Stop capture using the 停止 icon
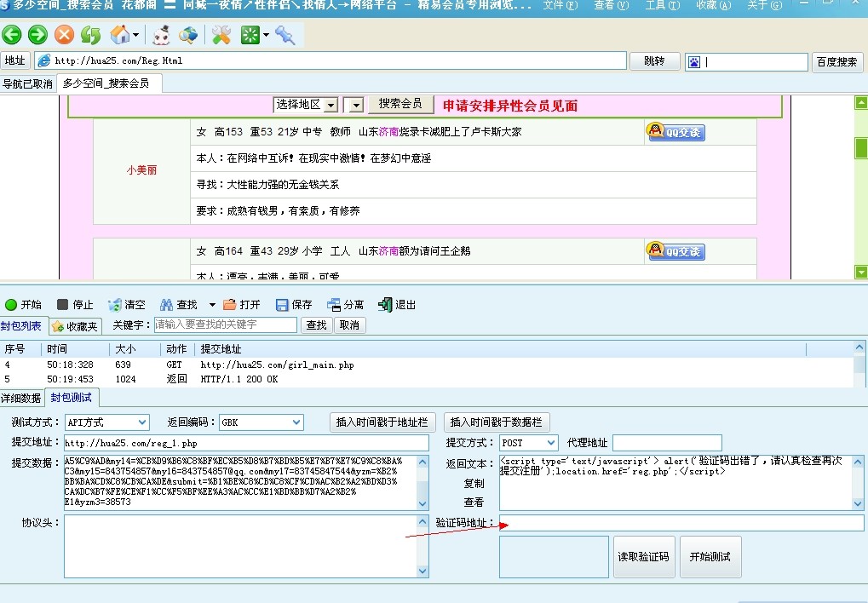The height and width of the screenshot is (603, 868). 78,304
